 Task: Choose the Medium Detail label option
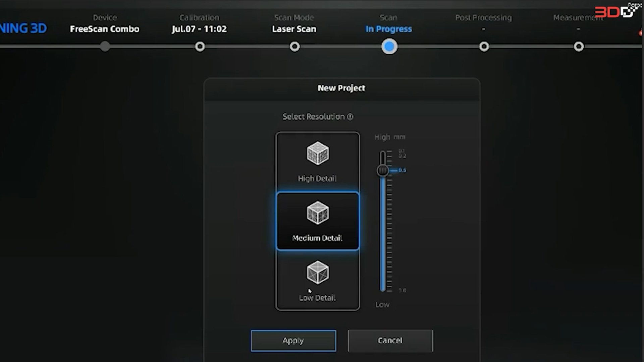pos(317,238)
